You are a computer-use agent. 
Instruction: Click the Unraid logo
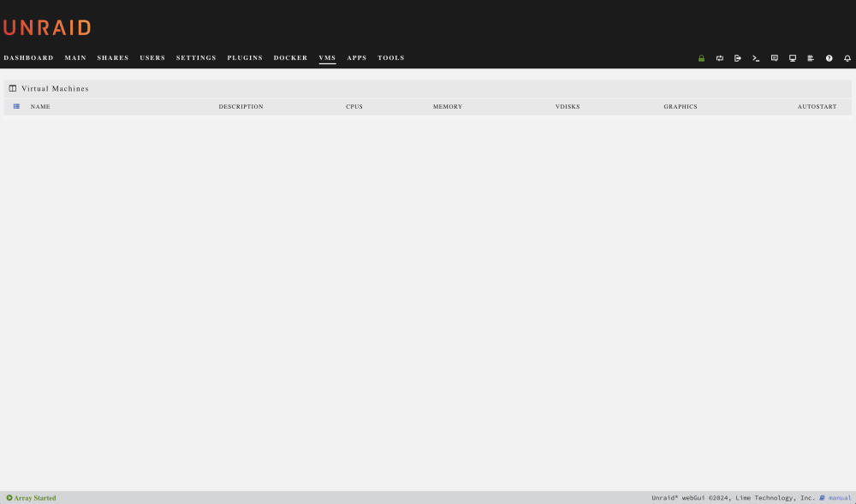(47, 28)
